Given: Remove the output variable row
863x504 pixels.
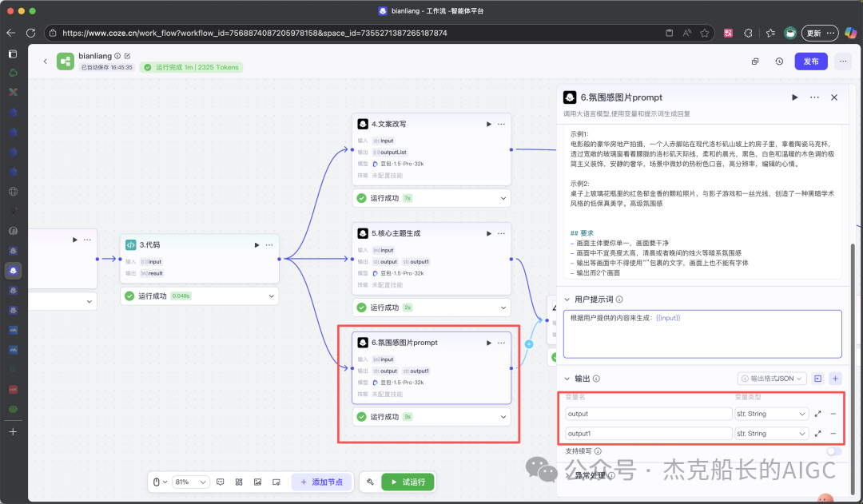Looking at the screenshot, I should tap(833, 414).
